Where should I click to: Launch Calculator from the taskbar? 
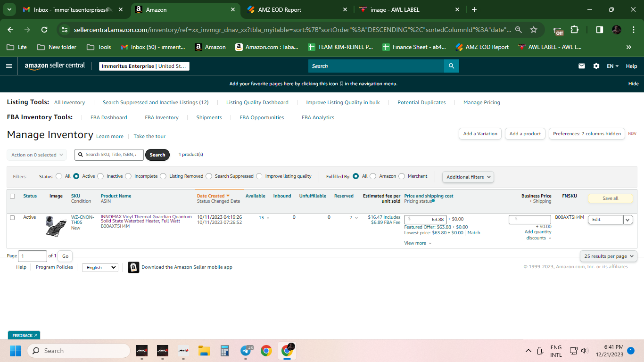(224, 351)
